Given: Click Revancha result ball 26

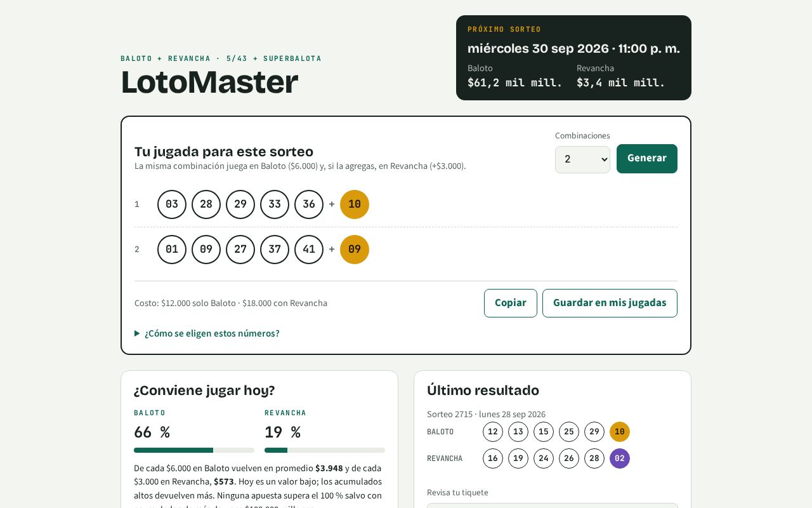Looking at the screenshot, I should 569,458.
